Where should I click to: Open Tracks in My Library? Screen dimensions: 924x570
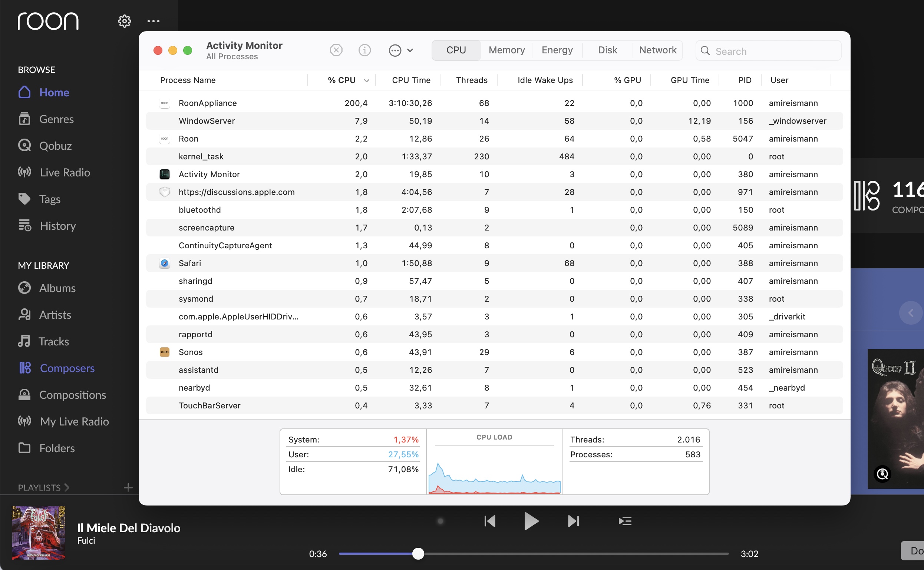click(x=43, y=341)
